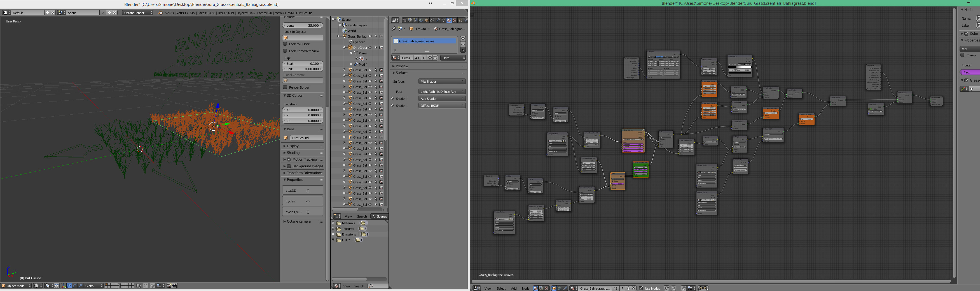The image size is (980, 291).
Task: Open the node editor Add menu
Action: coord(514,288)
